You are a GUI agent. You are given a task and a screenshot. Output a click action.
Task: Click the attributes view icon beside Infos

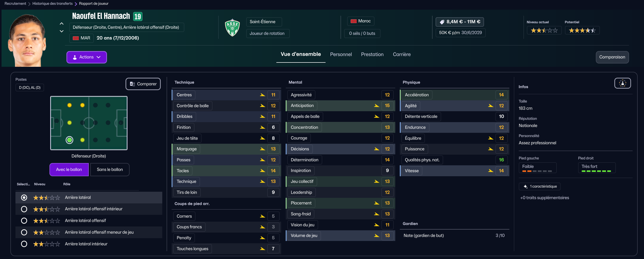[x=622, y=83]
